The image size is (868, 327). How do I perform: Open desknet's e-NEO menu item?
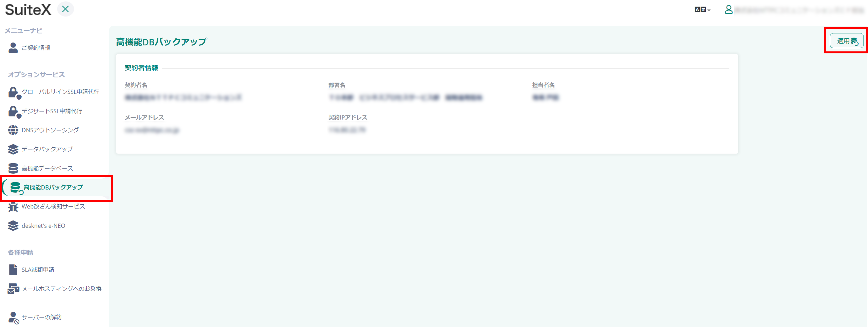click(x=43, y=226)
